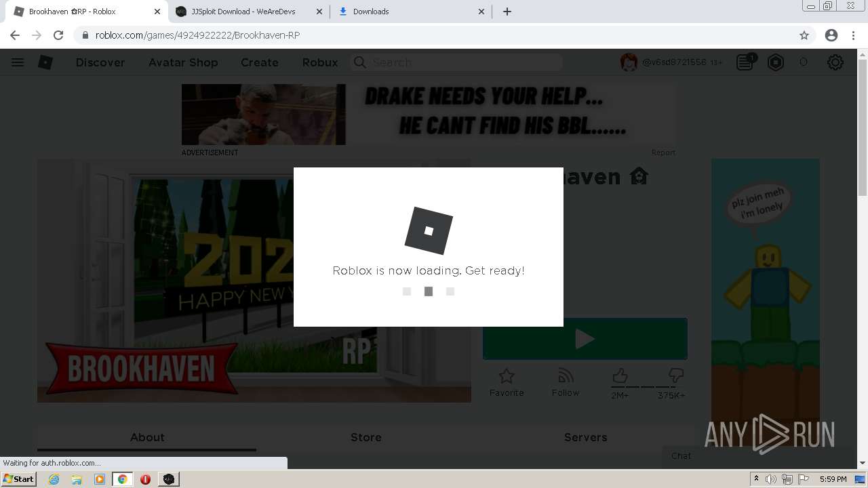Open the Servers tab
This screenshot has width=868, height=488.
585,437
